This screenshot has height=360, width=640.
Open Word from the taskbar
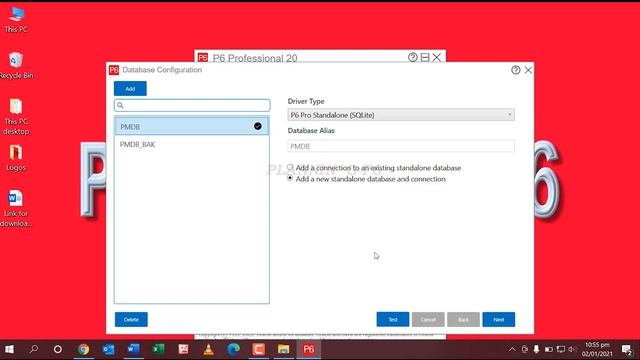[x=133, y=349]
